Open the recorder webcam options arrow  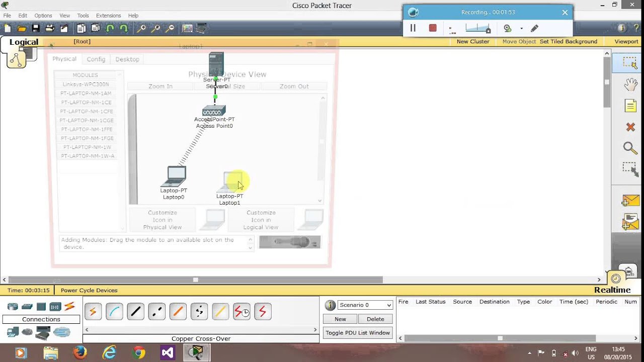(x=521, y=29)
